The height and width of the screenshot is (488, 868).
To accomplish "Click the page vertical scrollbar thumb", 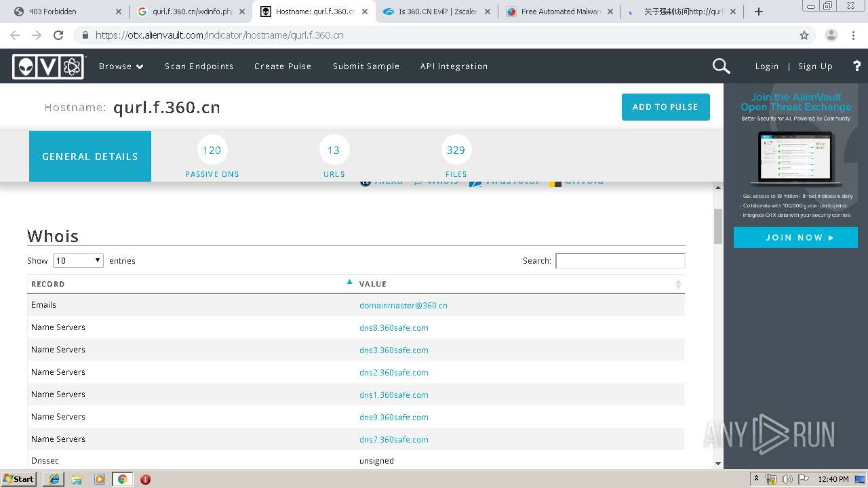I will (718, 226).
